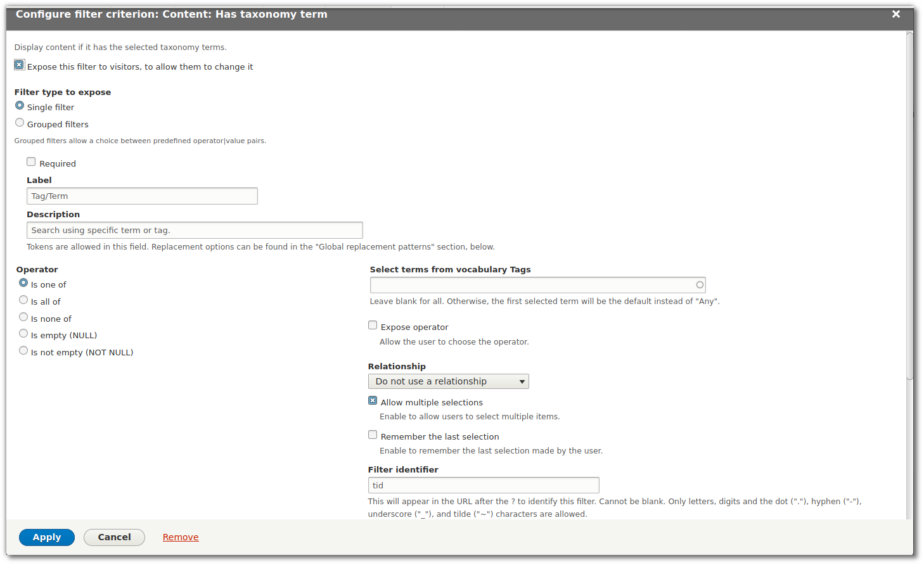The height and width of the screenshot is (565, 924).
Task: Select the 'Is all of' operator
Action: [x=23, y=299]
